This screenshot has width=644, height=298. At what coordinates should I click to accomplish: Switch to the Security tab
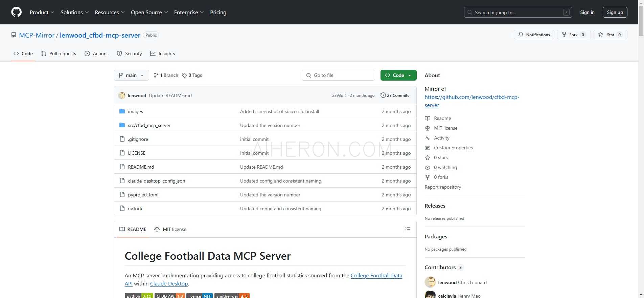129,54
